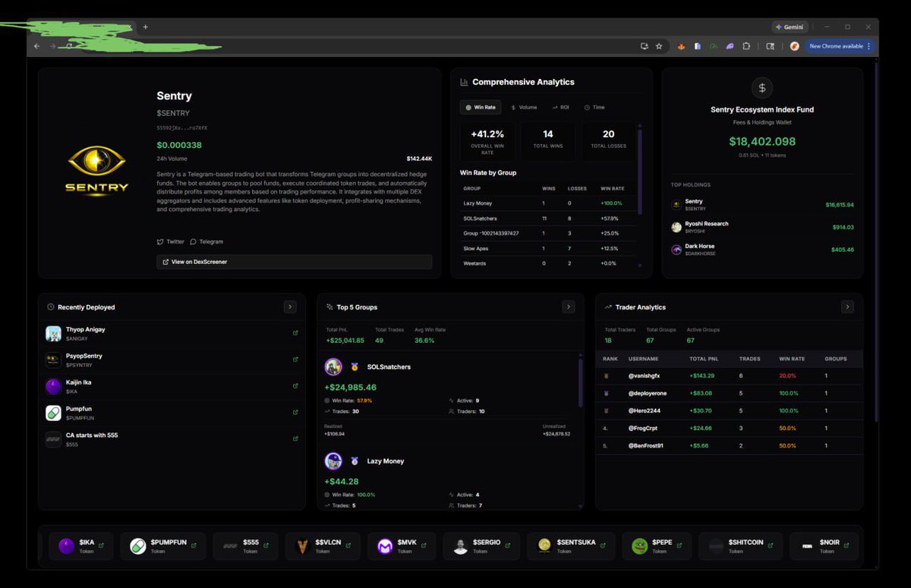
Task: Open the Chrome profile avatar
Action: 794,46
